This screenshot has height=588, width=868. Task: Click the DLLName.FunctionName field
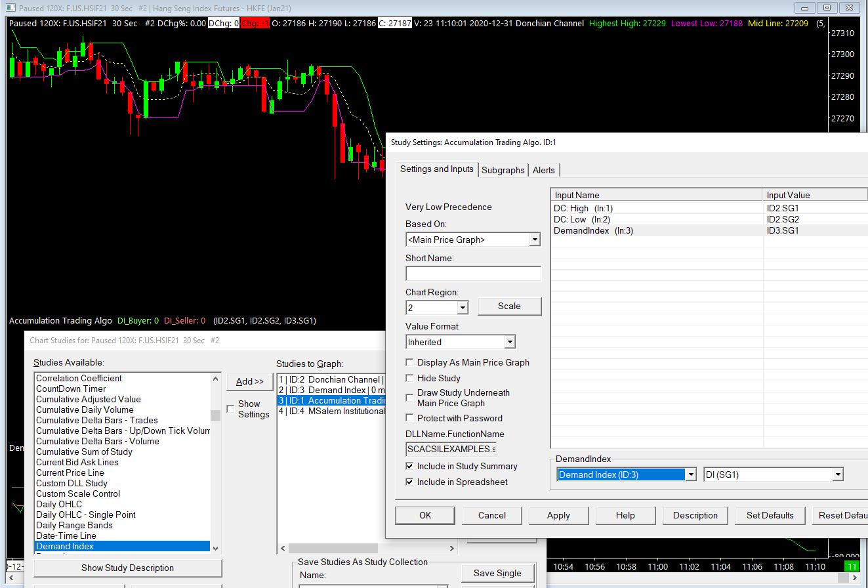[x=451, y=450]
